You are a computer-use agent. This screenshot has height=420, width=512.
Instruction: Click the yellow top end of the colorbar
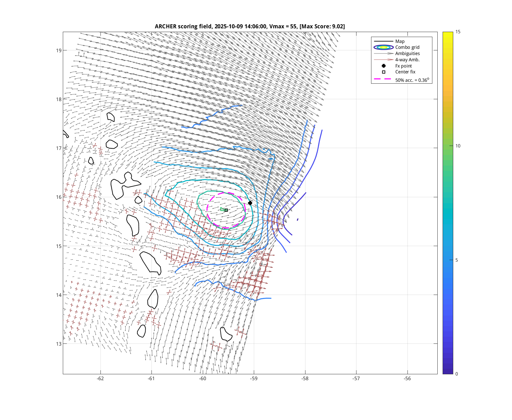point(448,34)
